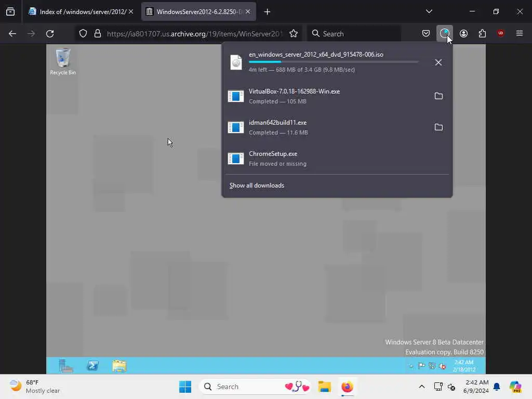This screenshot has height=399, width=532.
Task: Go back to previous page
Action: tap(12, 34)
